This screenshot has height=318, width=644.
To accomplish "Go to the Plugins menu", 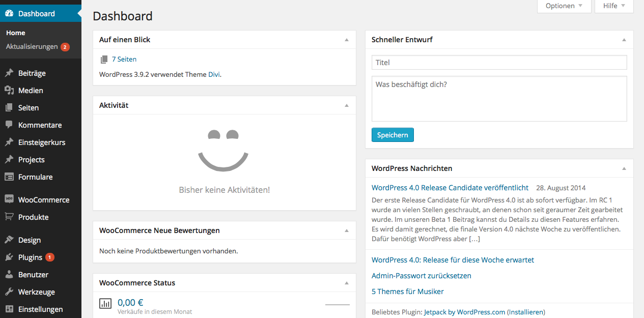I will [30, 257].
